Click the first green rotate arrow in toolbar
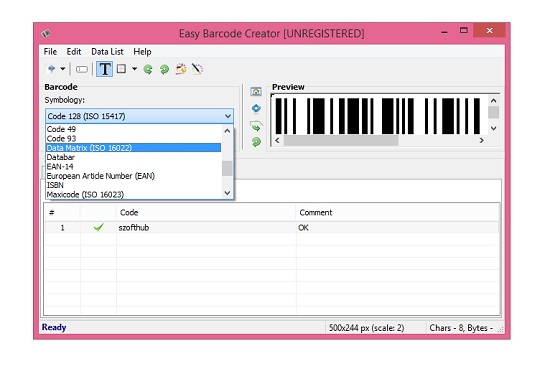This screenshot has width=550, height=379. pyautogui.click(x=148, y=69)
